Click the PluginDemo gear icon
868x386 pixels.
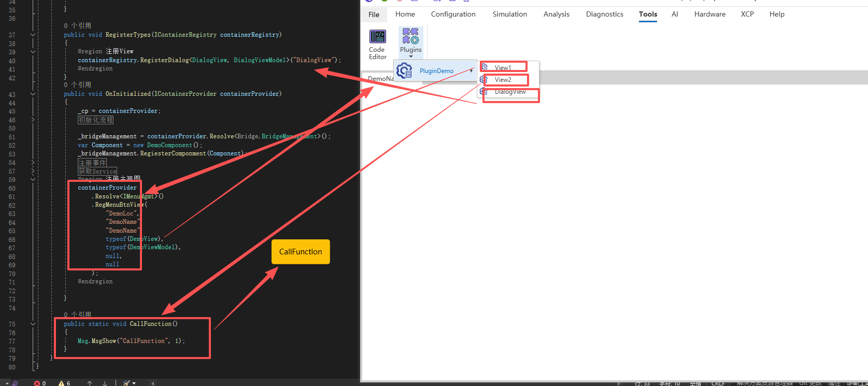click(x=404, y=70)
